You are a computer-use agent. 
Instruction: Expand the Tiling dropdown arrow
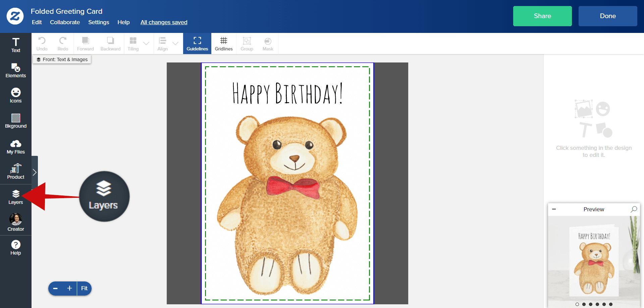point(146,43)
